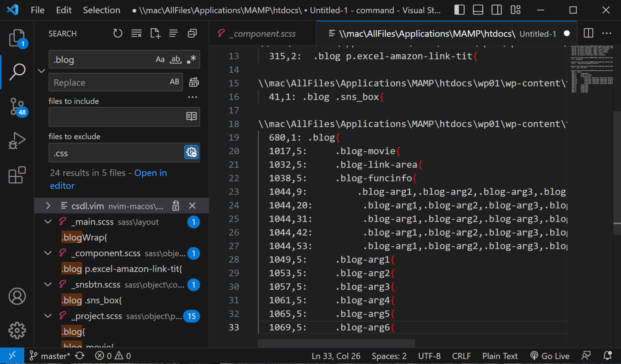Open the Selection menu

pos(101,10)
